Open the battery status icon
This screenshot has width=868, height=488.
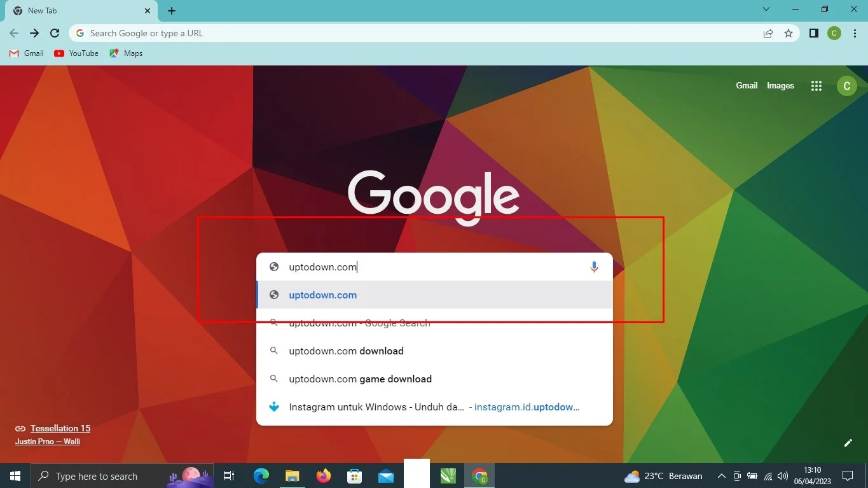(752, 476)
